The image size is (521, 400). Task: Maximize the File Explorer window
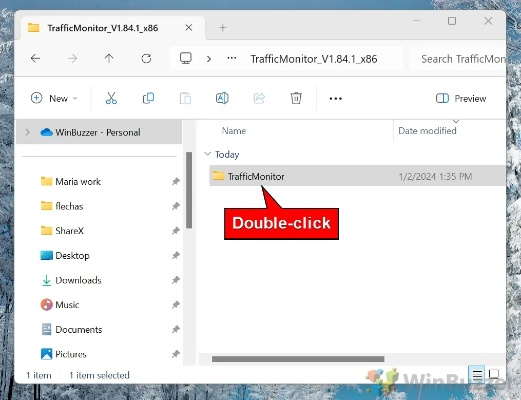[x=452, y=21]
